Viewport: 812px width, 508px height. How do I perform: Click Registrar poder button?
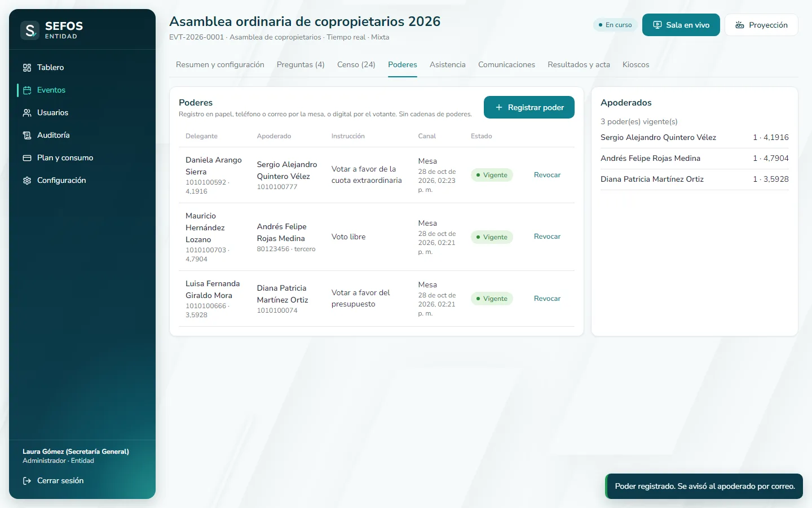[529, 107]
